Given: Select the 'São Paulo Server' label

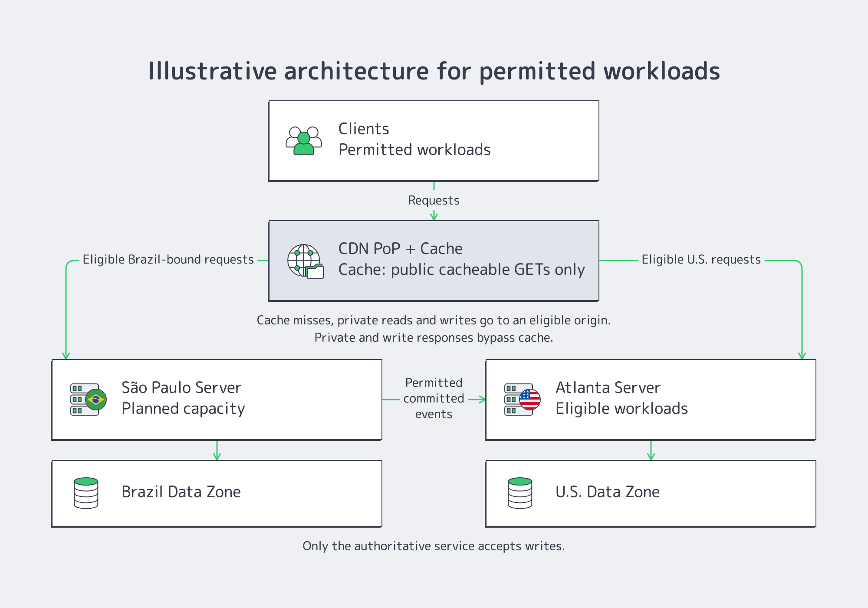Looking at the screenshot, I should click(x=181, y=387).
